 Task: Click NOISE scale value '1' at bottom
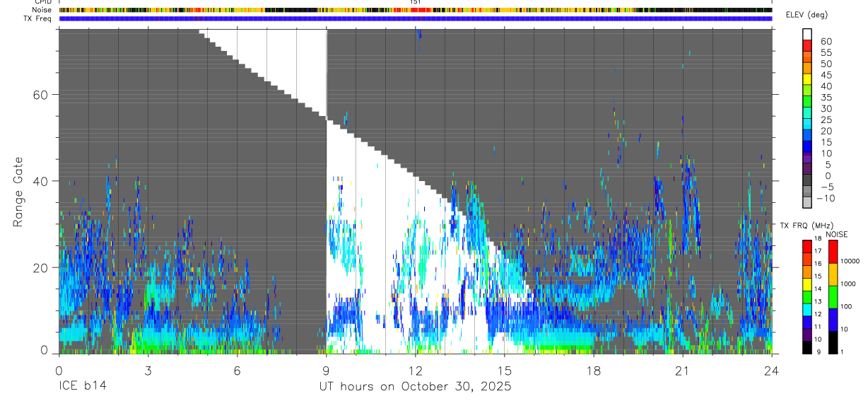(843, 351)
